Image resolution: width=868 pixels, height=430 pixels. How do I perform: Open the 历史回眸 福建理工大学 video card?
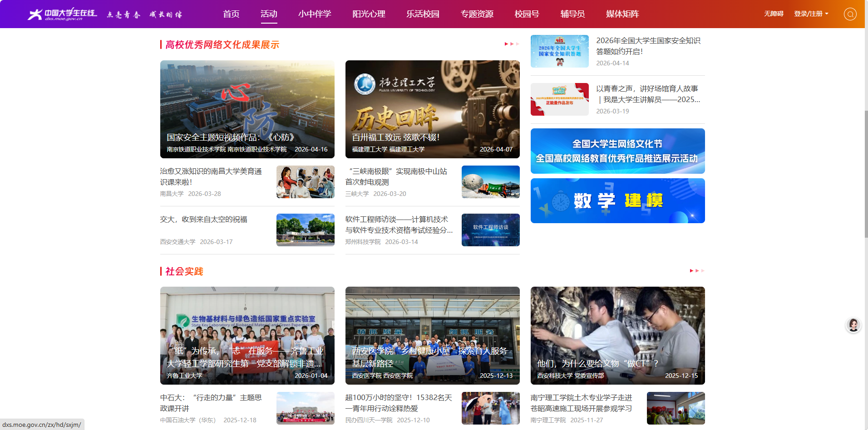[x=432, y=109]
